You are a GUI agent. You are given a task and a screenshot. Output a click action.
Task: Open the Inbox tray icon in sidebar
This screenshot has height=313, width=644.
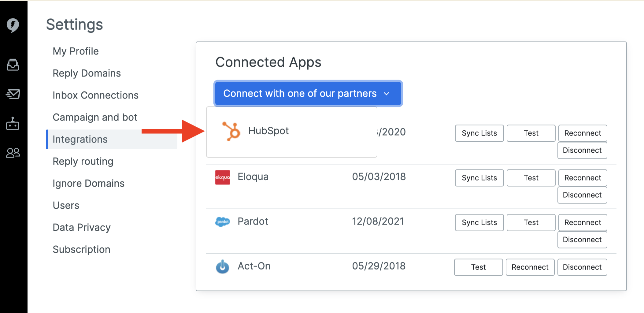(13, 65)
